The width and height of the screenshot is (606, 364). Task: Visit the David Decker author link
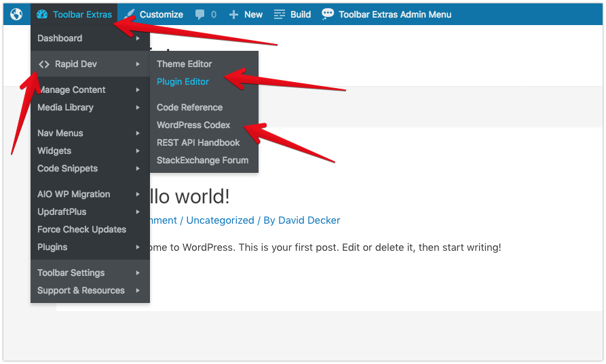pyautogui.click(x=309, y=220)
